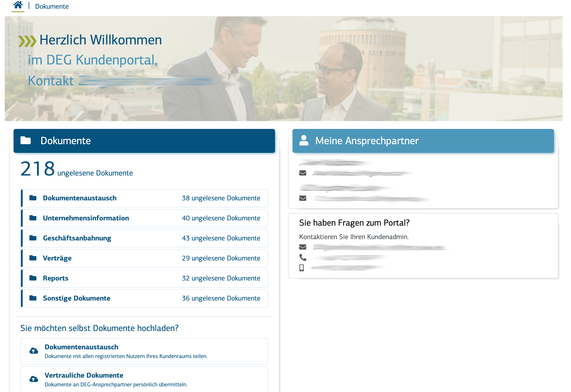
Task: Click folder icon beside Unternehmensinformation
Action: (33, 218)
